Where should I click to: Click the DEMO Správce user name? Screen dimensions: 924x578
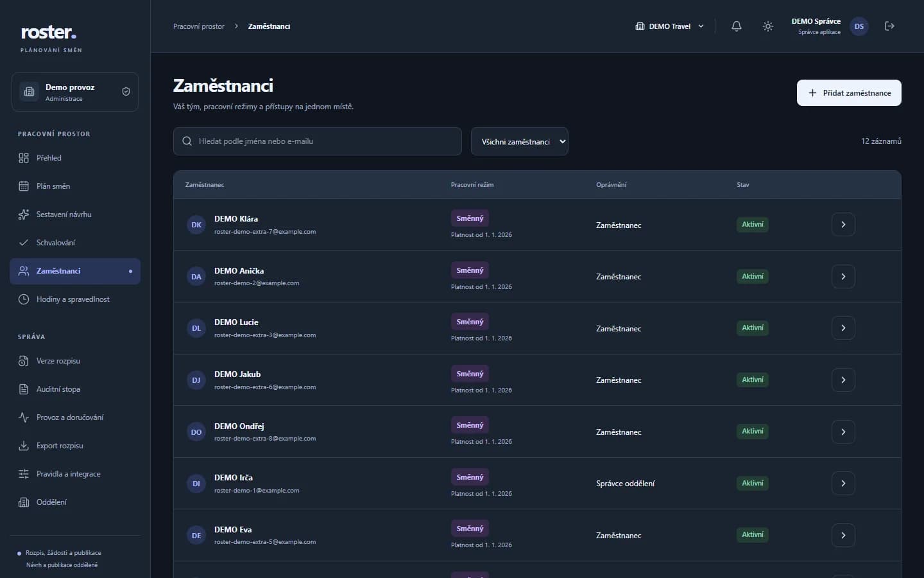point(816,21)
